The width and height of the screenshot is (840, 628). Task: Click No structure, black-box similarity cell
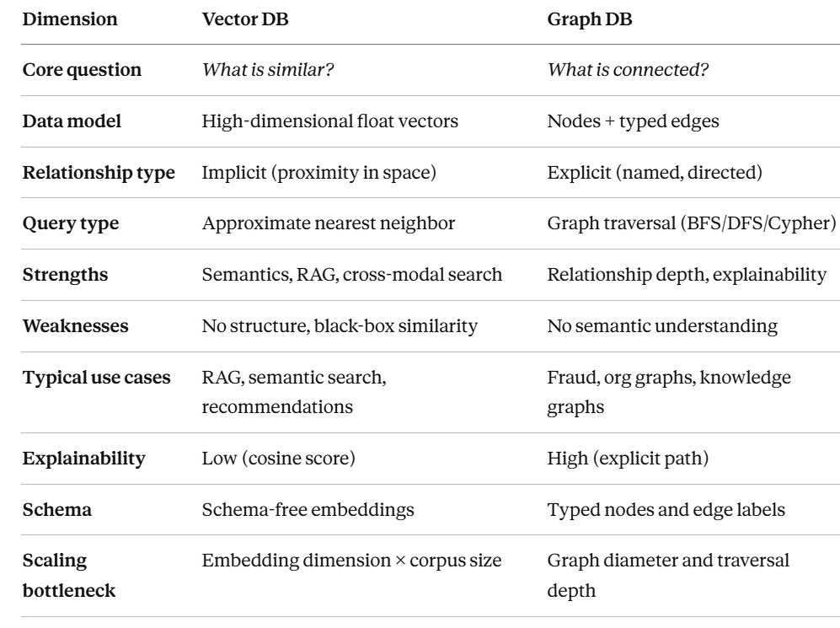pos(340,325)
